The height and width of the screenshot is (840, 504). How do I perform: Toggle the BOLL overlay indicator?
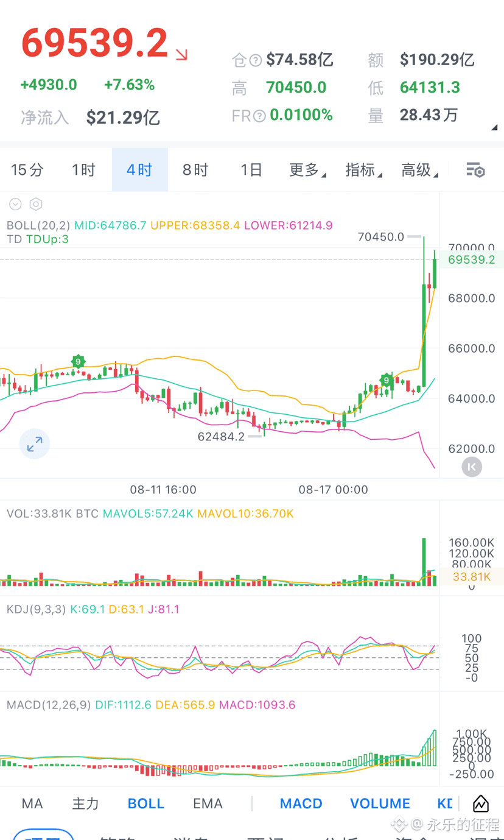pos(146,803)
